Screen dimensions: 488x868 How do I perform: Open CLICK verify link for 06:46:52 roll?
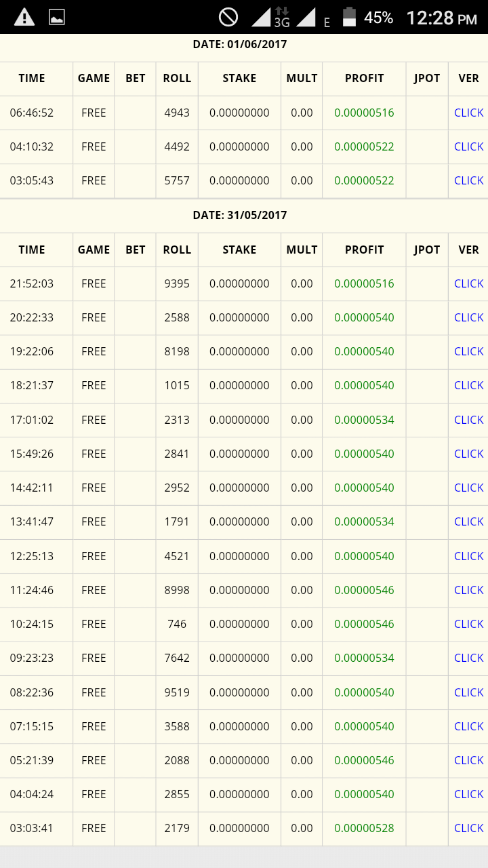click(468, 113)
